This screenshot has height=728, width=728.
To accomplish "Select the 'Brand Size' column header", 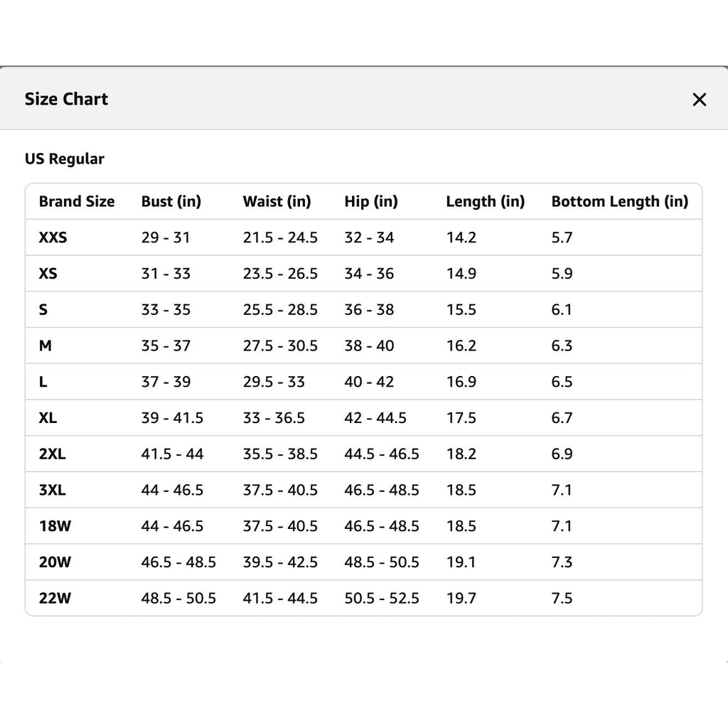I will (77, 201).
